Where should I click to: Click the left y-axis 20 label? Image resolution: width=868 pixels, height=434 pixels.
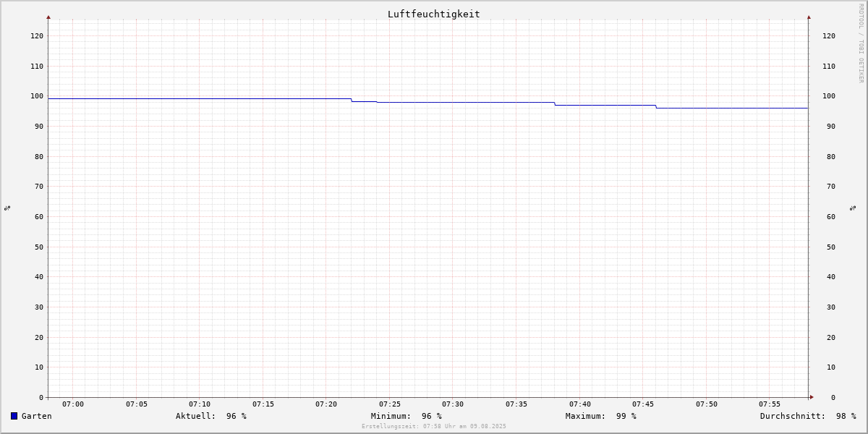[x=39, y=337]
